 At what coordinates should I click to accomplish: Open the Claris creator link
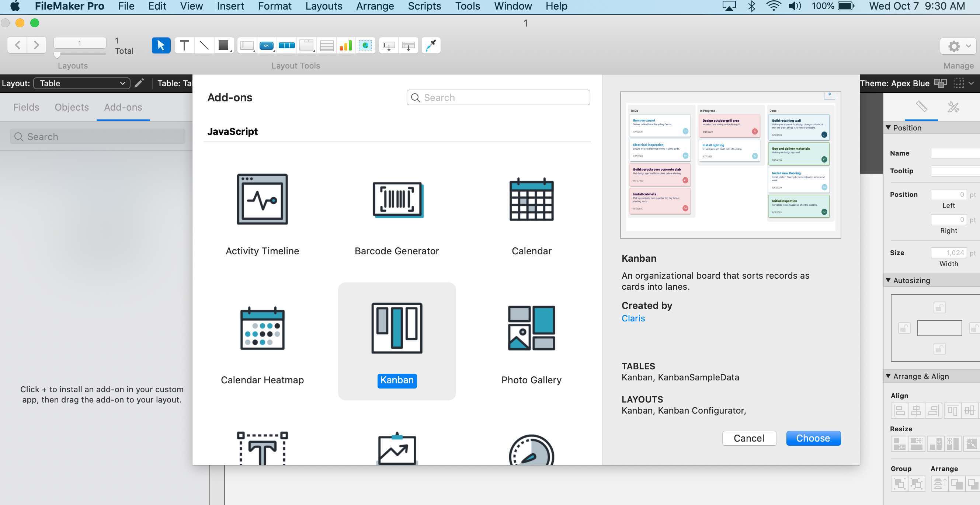click(633, 318)
